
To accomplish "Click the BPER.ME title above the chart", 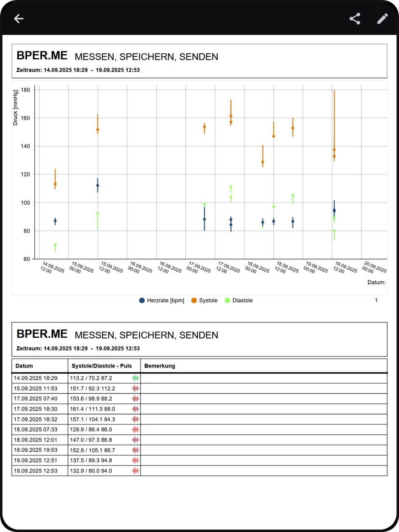I will tap(42, 56).
